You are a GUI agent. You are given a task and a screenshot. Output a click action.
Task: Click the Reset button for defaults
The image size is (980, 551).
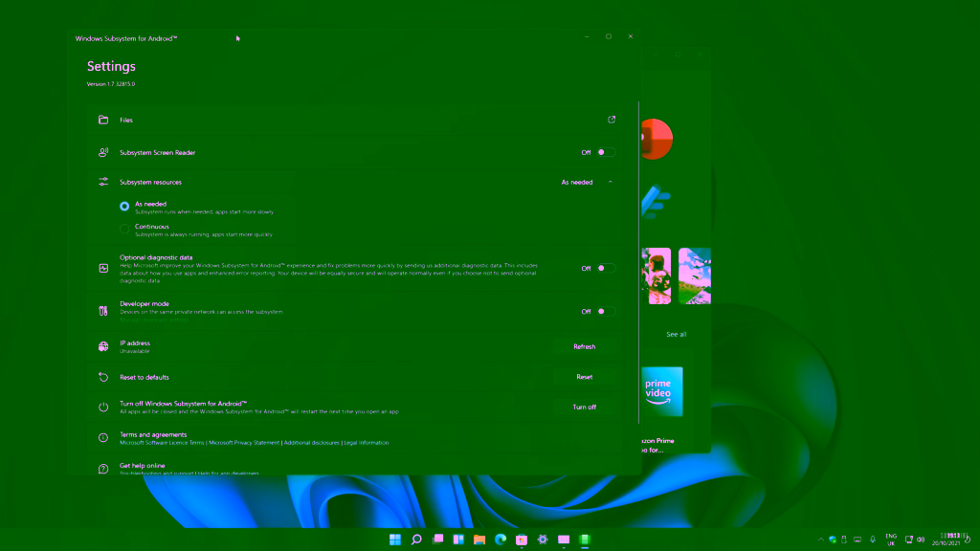pos(584,377)
